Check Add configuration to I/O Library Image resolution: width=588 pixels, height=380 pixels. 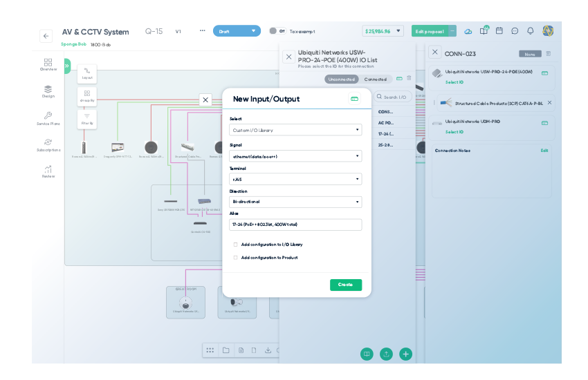coord(235,245)
